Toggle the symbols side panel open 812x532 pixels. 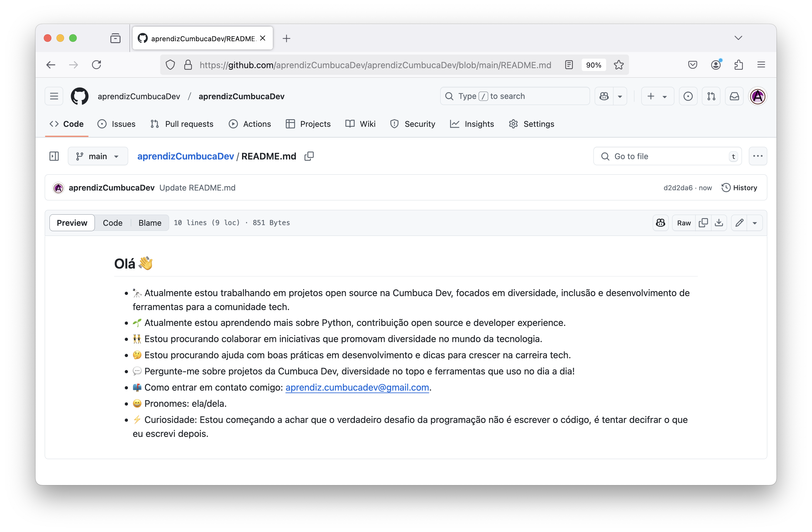coord(54,156)
